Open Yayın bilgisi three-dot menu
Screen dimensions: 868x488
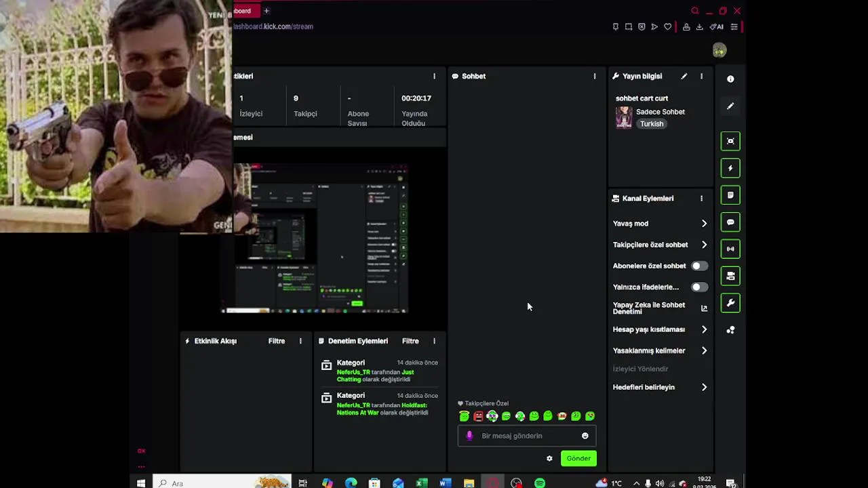701,77
